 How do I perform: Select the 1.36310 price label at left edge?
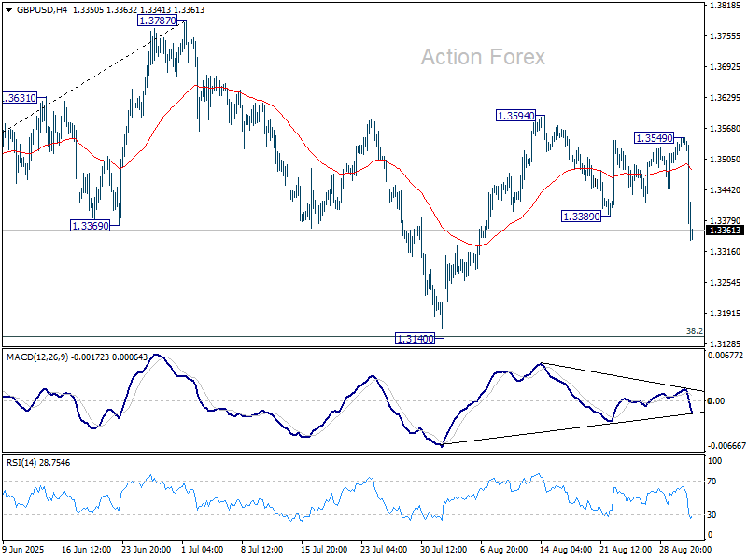click(20, 98)
